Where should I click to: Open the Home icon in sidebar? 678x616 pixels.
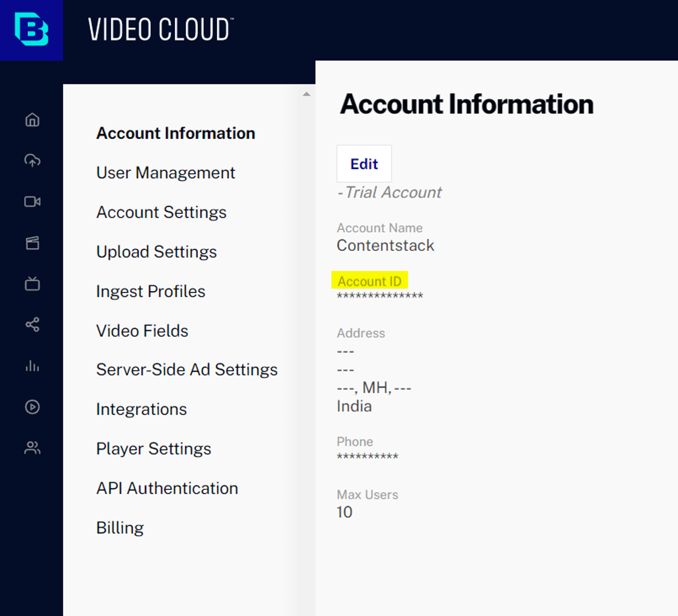(32, 120)
